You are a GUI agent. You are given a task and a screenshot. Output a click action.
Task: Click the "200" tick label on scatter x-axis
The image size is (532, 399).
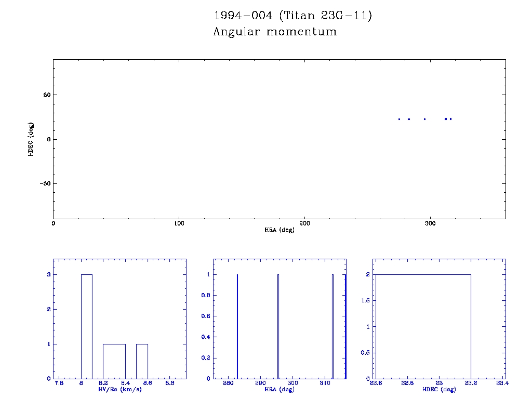pos(304,223)
